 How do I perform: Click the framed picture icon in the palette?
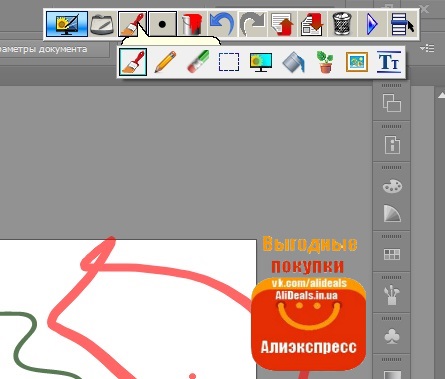coord(357,62)
